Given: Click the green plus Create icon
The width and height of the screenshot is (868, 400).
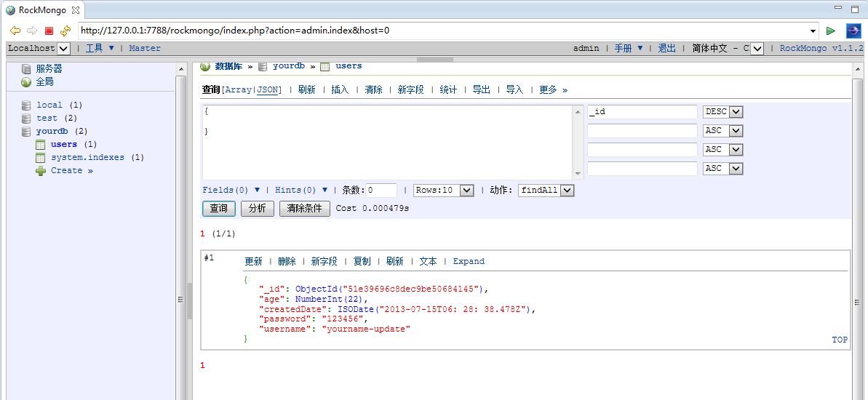Looking at the screenshot, I should (41, 171).
